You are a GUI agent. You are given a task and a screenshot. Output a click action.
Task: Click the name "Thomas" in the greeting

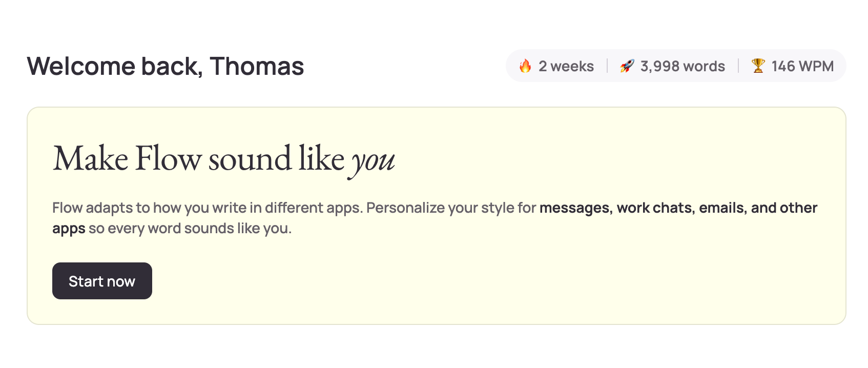257,66
